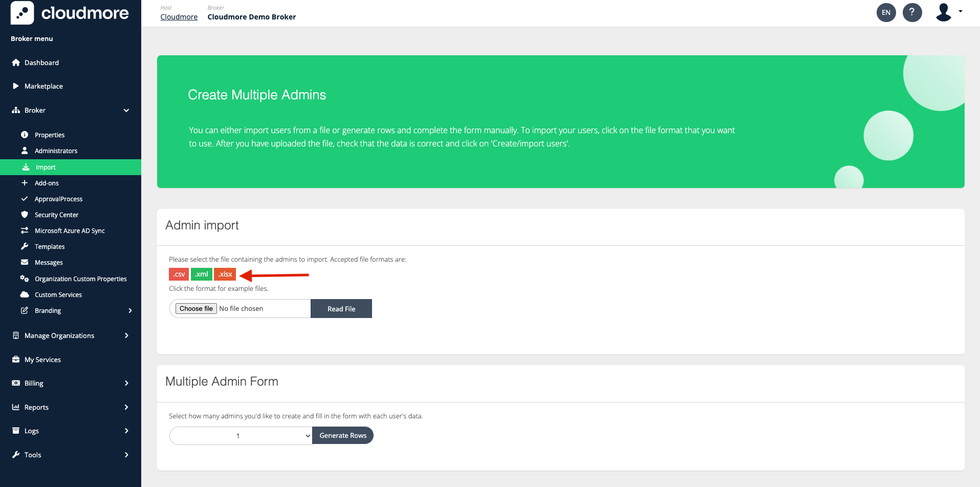The height and width of the screenshot is (487, 980).
Task: Open Administrators in the sidebar
Action: pyautogui.click(x=56, y=151)
